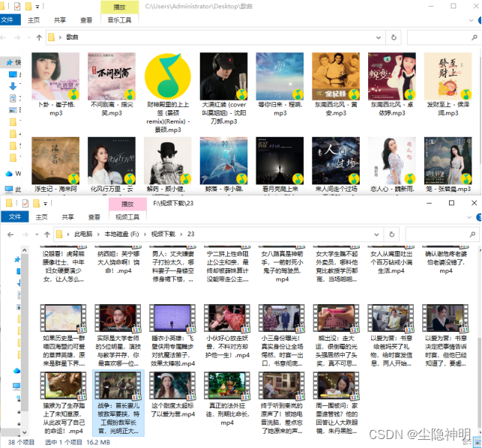
Task: Open 共享 tab in 23 window
Action: coord(68,217)
